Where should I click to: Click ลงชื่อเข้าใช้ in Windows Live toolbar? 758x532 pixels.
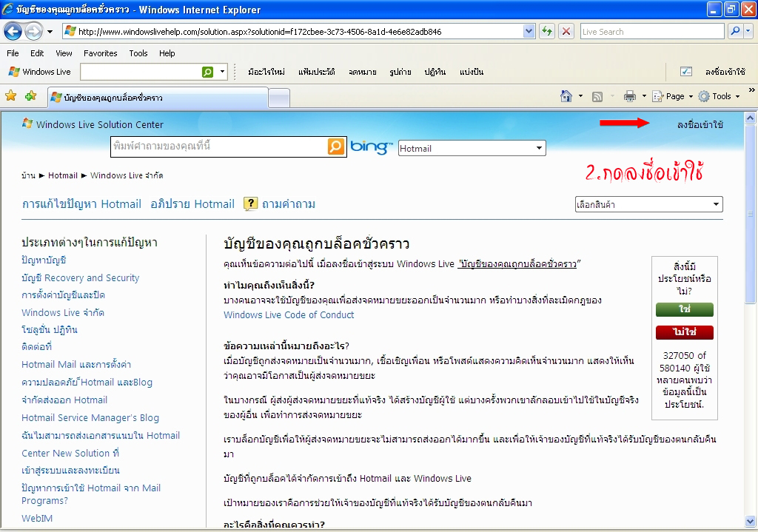725,72
